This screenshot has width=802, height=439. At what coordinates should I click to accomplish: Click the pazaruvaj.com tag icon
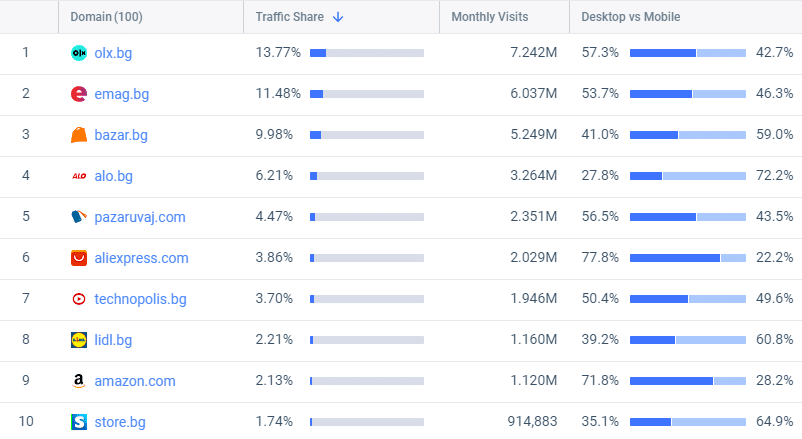tap(79, 217)
